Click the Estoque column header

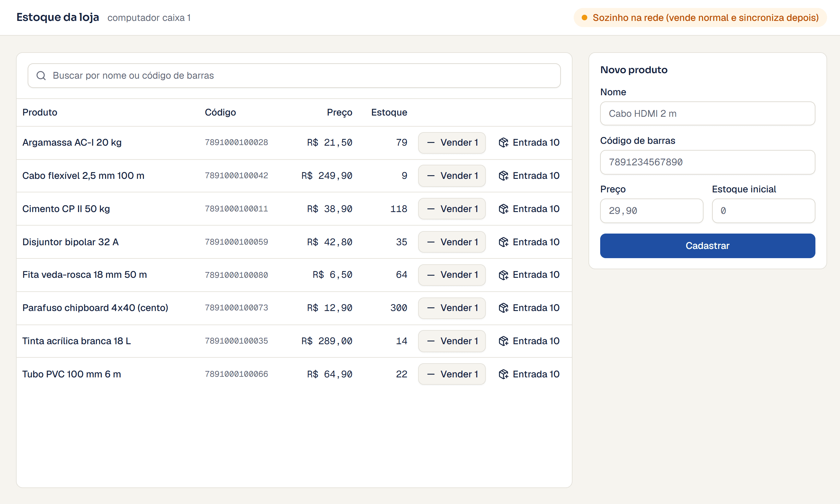point(389,112)
